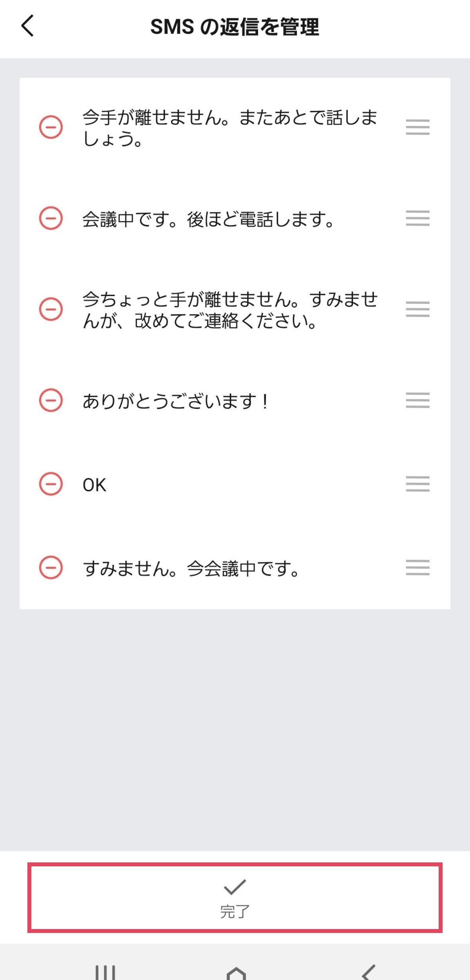The image size is (470, 980).
Task: Tap the 'SMS の返信を管理' page title
Action: coord(235,27)
